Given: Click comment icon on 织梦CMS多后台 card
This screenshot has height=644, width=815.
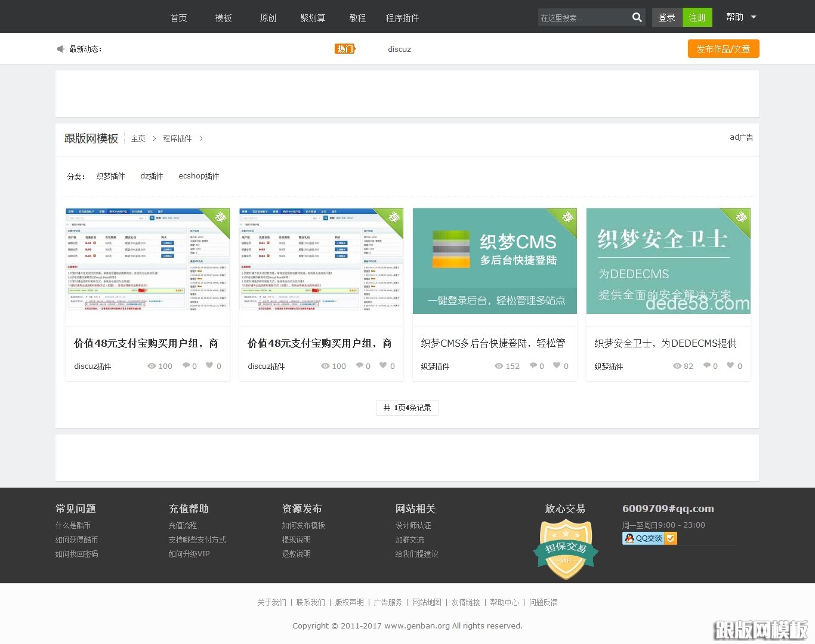Looking at the screenshot, I should (533, 365).
